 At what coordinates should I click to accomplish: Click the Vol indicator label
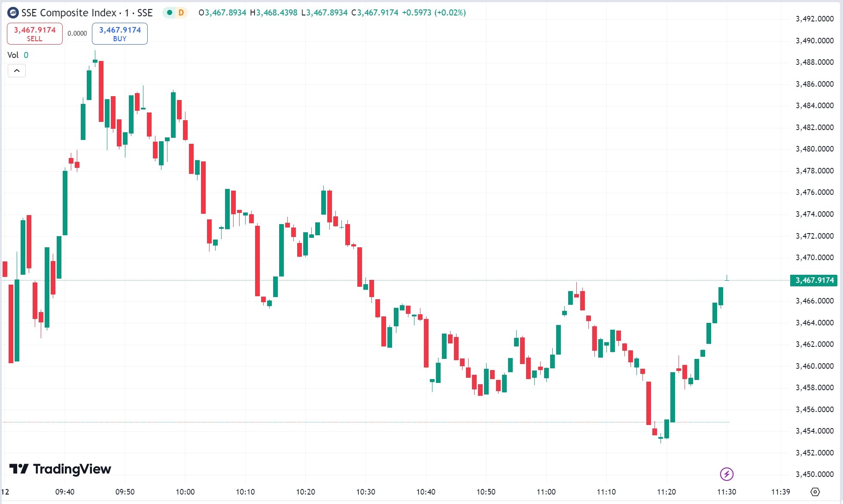(x=13, y=55)
